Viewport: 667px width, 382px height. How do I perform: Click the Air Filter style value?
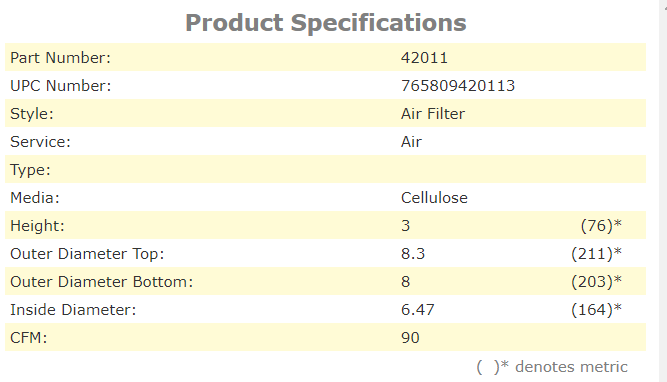433,114
